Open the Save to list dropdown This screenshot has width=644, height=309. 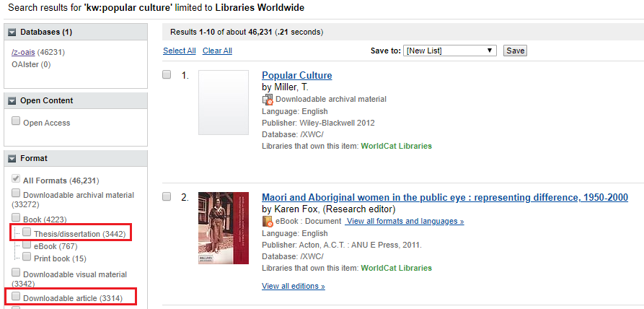click(x=449, y=51)
